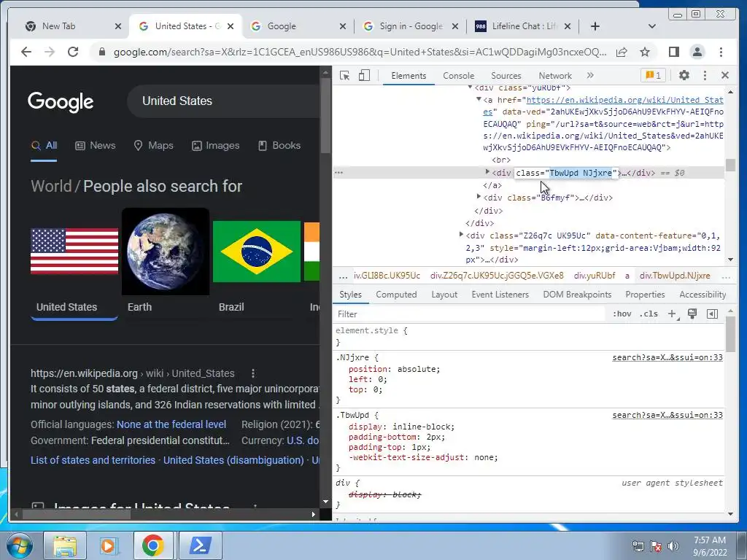Click the ellipsis actions on selected DOM row
This screenshot has height=560, width=747.
[x=338, y=172]
